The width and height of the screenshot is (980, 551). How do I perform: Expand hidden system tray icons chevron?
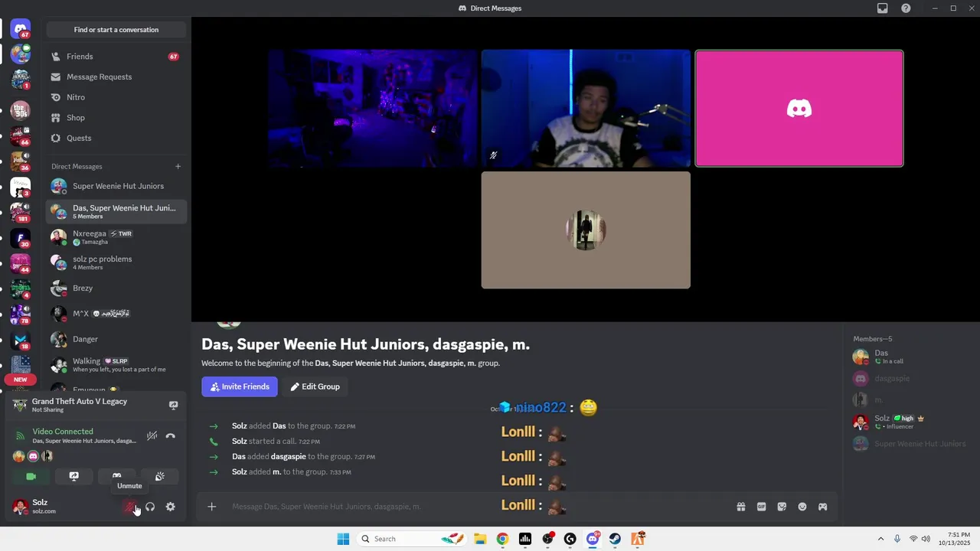click(880, 539)
